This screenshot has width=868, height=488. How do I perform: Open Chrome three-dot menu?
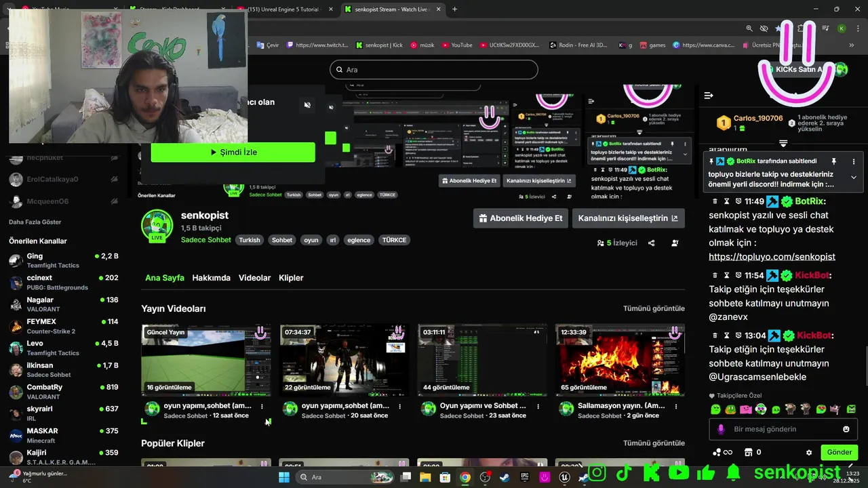(857, 28)
